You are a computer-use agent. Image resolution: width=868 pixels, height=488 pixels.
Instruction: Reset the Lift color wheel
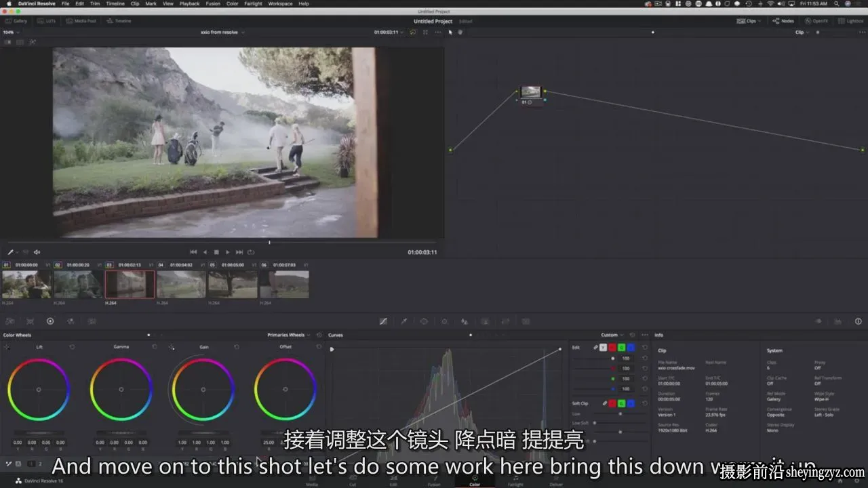(x=72, y=347)
